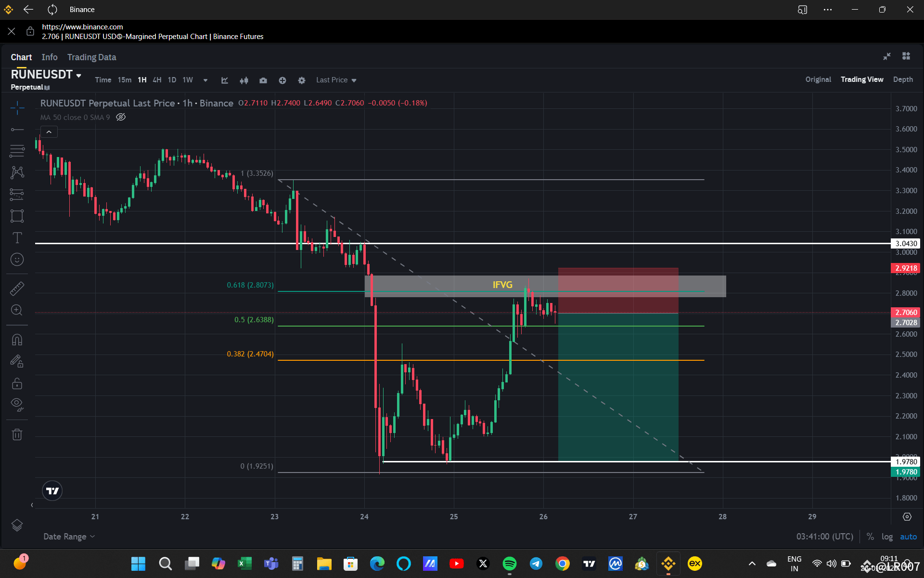Switch to the Info tab
The width and height of the screenshot is (924, 578).
(x=50, y=57)
